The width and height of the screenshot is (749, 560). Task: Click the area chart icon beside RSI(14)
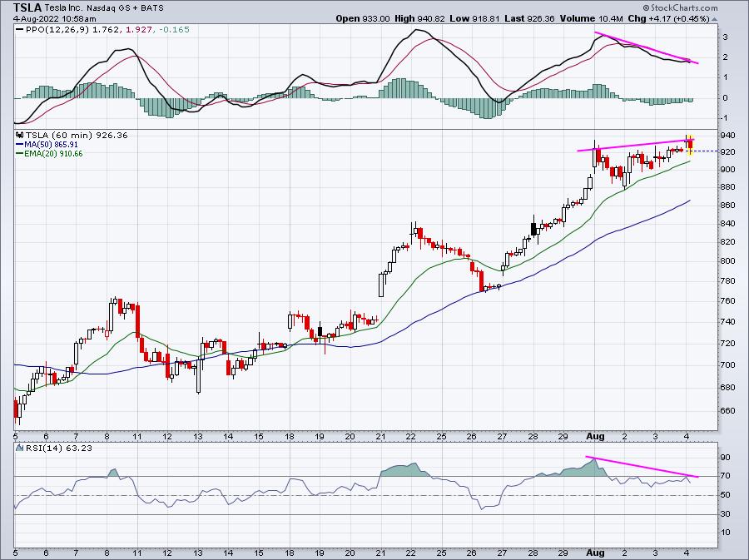20,448
